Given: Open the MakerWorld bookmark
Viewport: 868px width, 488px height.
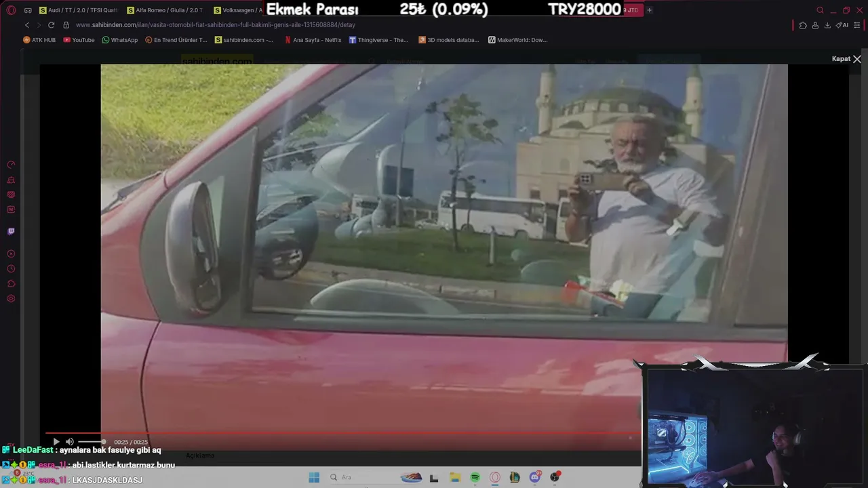Looking at the screenshot, I should [x=517, y=40].
